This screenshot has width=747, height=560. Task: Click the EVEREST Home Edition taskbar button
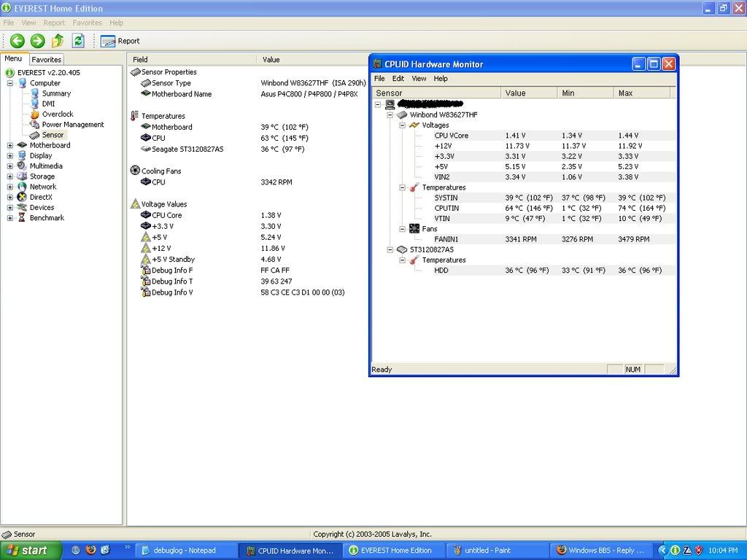click(x=393, y=551)
